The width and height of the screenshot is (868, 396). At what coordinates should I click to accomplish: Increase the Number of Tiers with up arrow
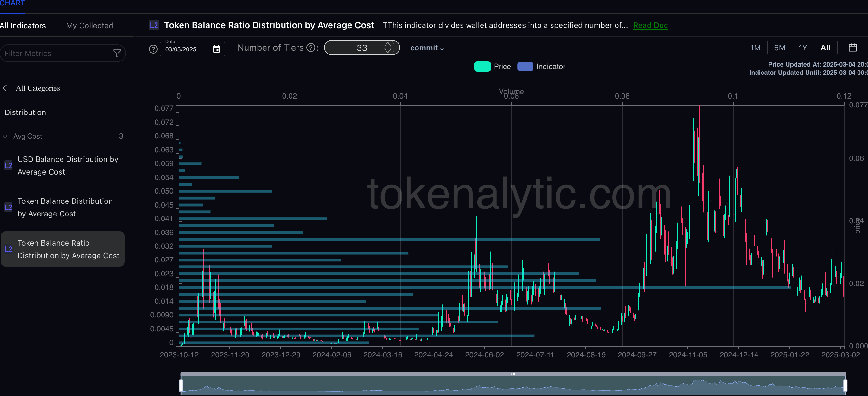point(388,44)
